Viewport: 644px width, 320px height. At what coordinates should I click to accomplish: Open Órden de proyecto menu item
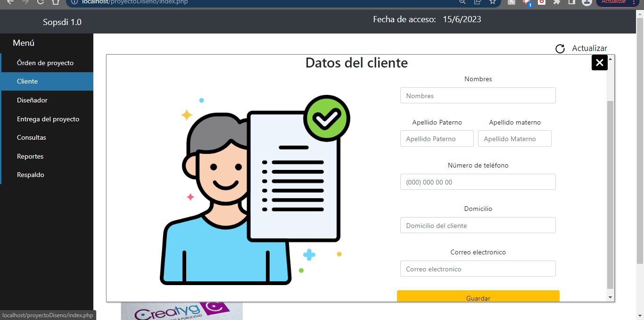(x=45, y=63)
